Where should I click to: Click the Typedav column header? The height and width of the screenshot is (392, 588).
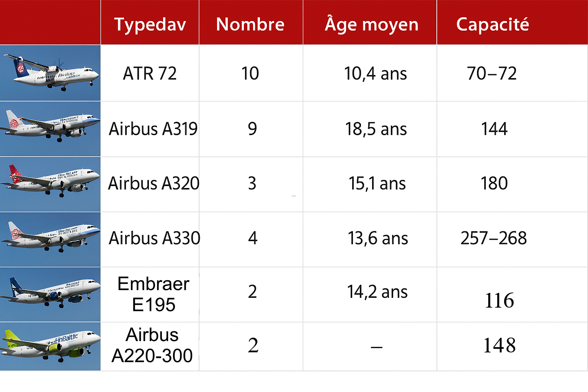[x=150, y=24]
